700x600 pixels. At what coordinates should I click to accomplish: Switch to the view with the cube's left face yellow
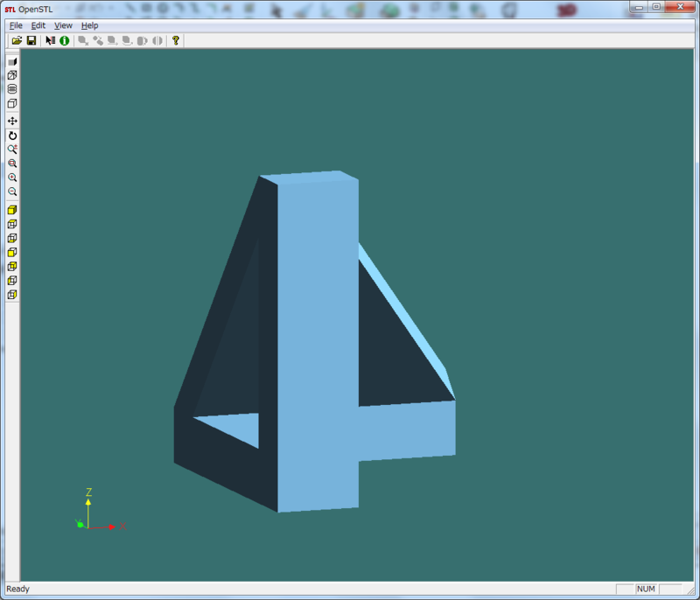(12, 281)
